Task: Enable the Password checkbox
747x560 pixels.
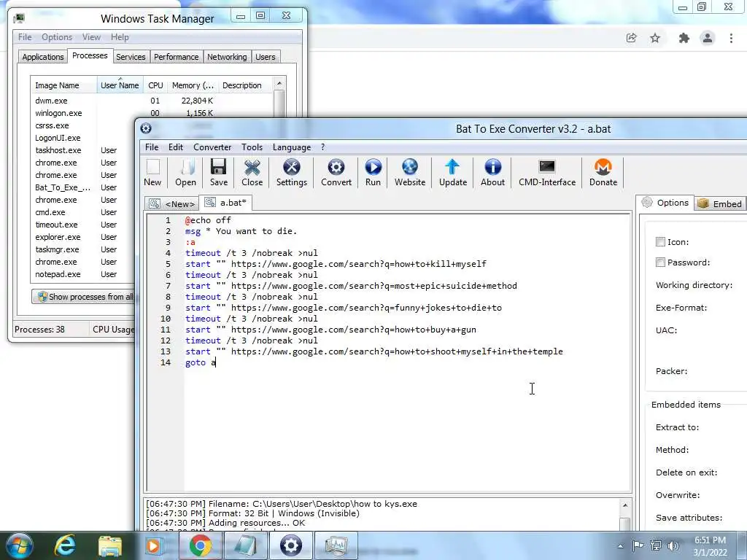Action: coord(660,262)
